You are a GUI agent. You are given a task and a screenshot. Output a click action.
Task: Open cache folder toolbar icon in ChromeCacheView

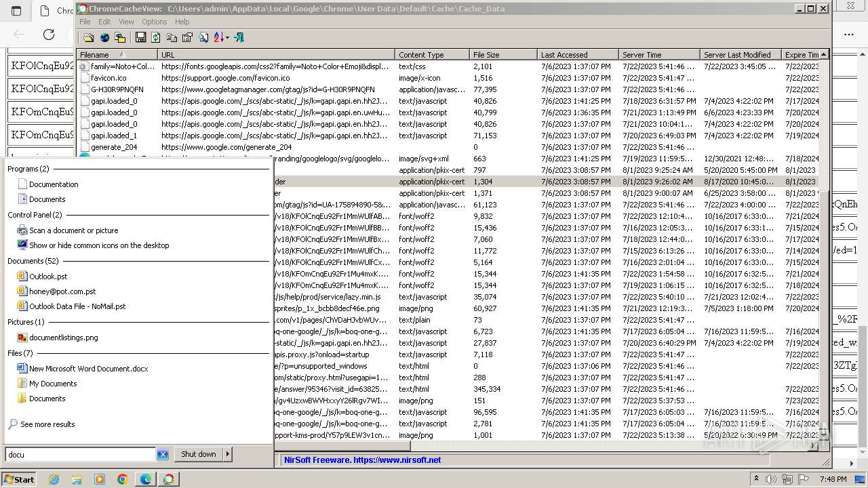[89, 38]
